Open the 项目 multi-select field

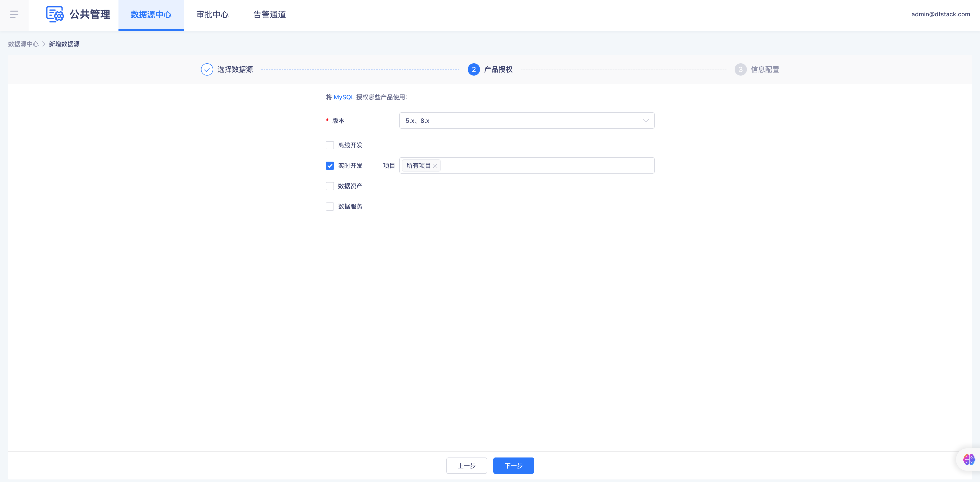(527, 165)
